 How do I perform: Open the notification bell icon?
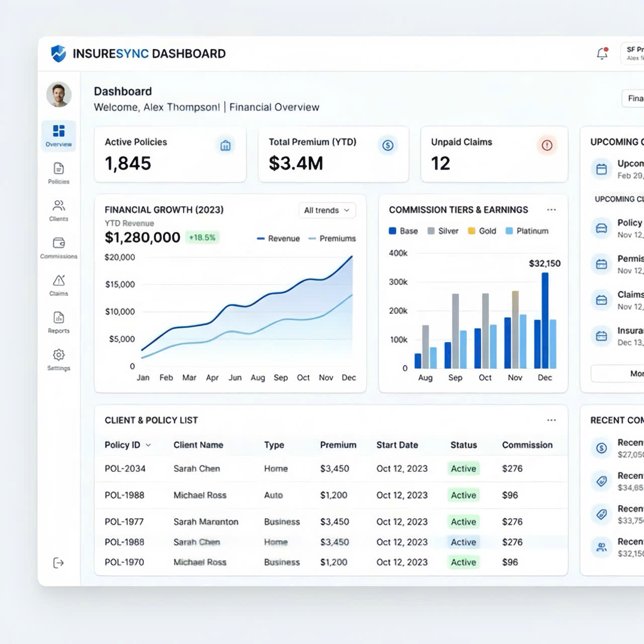(602, 53)
